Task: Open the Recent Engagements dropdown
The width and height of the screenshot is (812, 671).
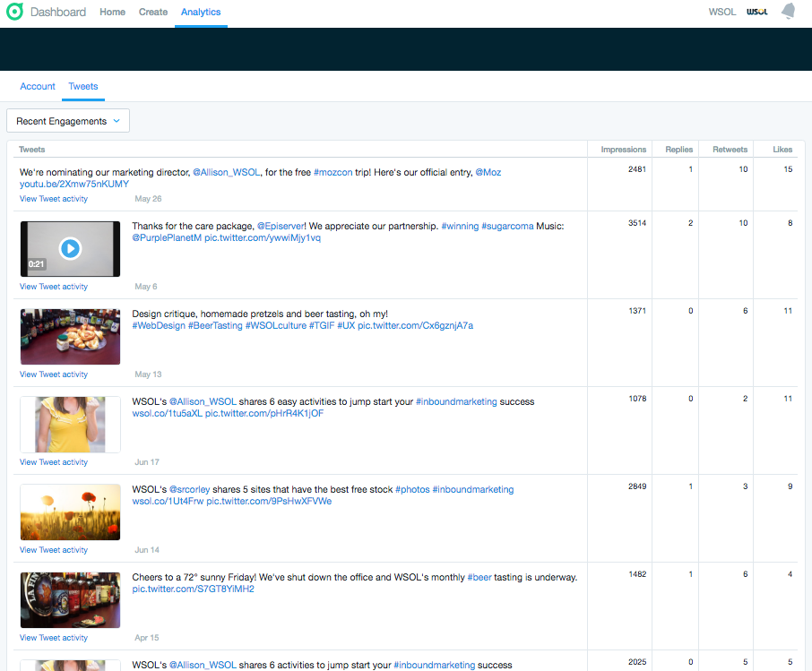Action: click(68, 121)
